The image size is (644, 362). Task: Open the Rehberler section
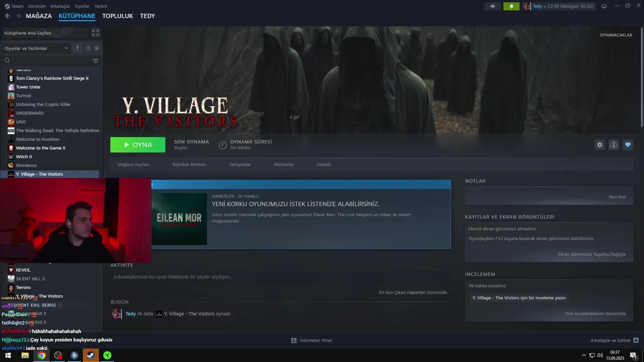tap(284, 164)
